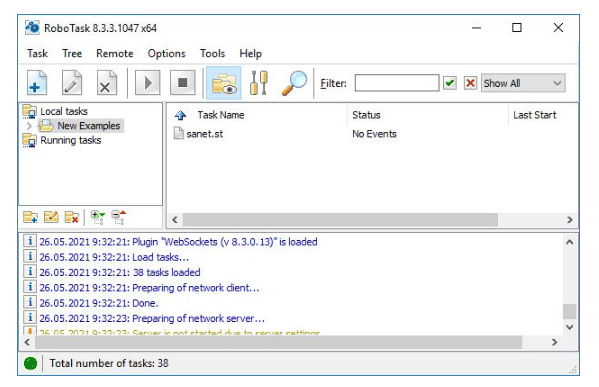599x387 pixels.
Task: Click the Edit Task pencil icon
Action: coord(71,83)
